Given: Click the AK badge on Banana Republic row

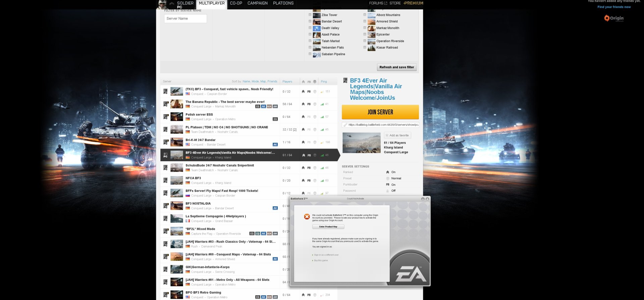Looking at the screenshot, I should click(x=264, y=106).
